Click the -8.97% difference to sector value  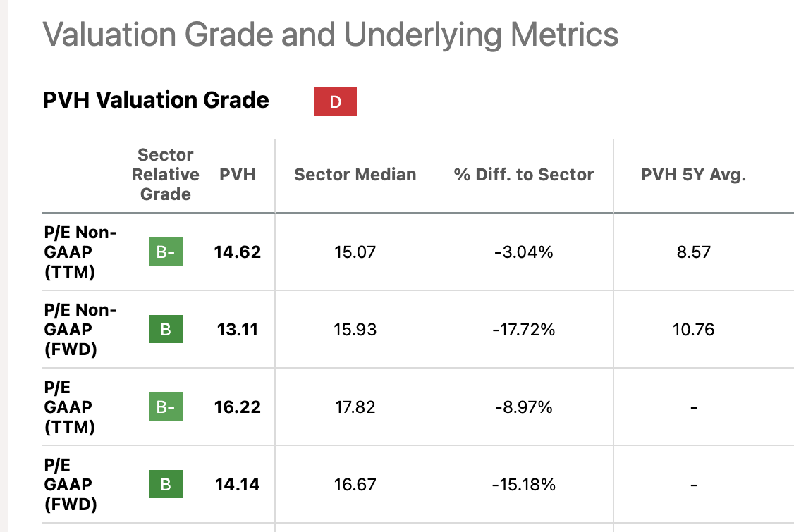pos(524,407)
